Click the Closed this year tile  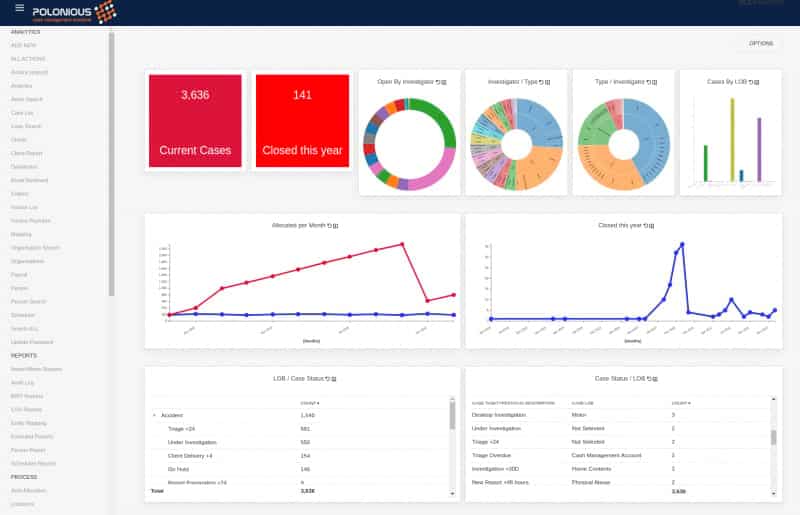point(301,121)
